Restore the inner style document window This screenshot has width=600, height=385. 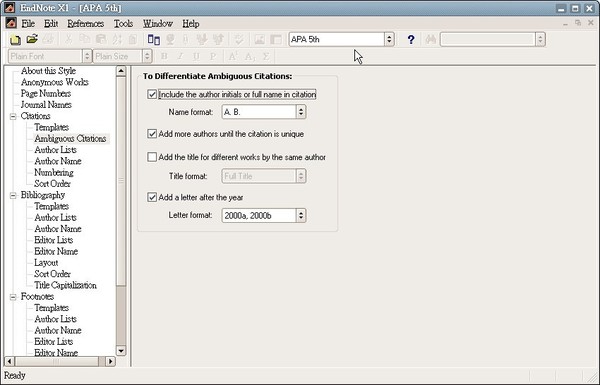coord(578,23)
